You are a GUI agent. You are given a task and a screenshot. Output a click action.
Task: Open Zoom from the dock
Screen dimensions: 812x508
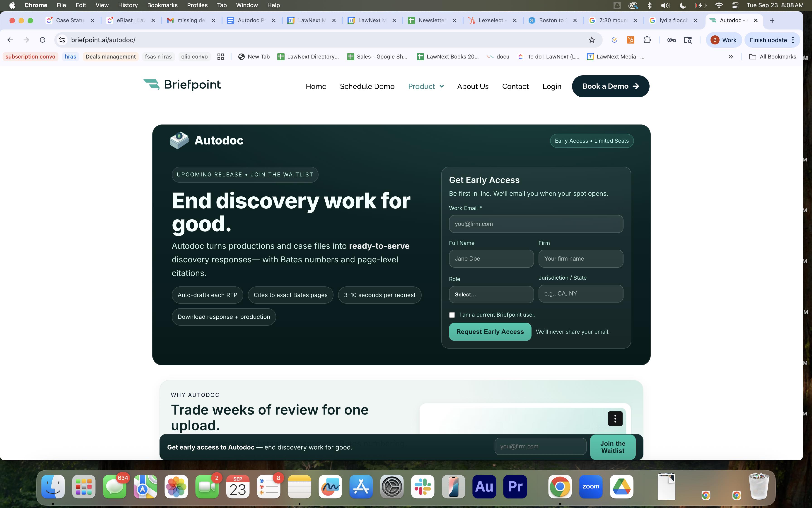tap(591, 486)
